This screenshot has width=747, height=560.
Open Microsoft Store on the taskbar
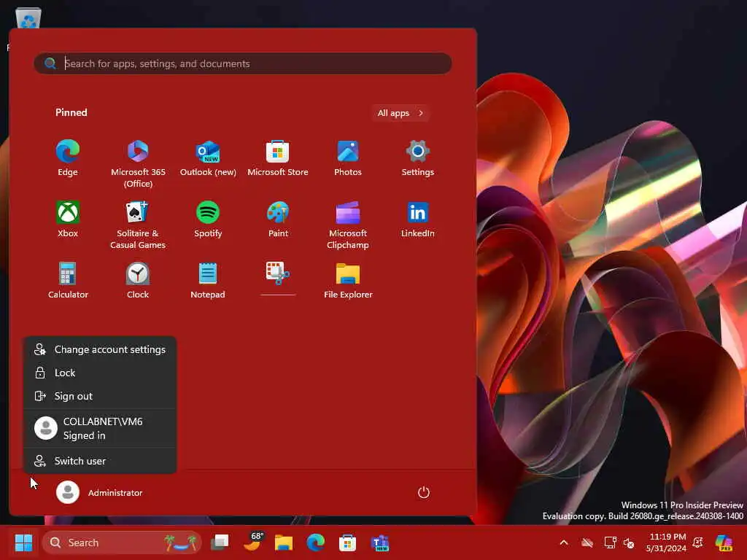[x=347, y=542]
